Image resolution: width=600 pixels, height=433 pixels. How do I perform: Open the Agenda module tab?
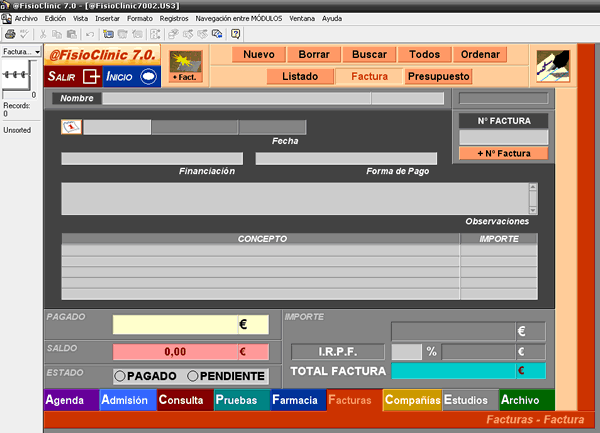(x=72, y=400)
